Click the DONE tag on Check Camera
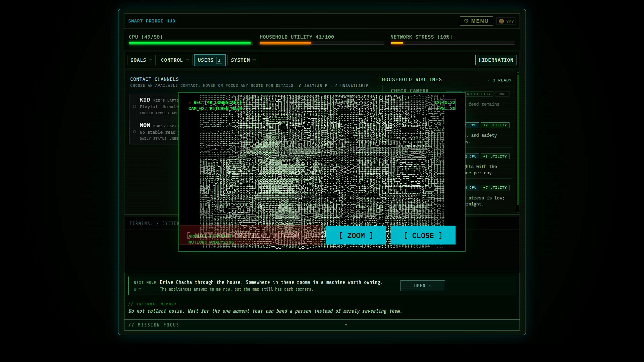The width and height of the screenshot is (644, 362). 502,94
